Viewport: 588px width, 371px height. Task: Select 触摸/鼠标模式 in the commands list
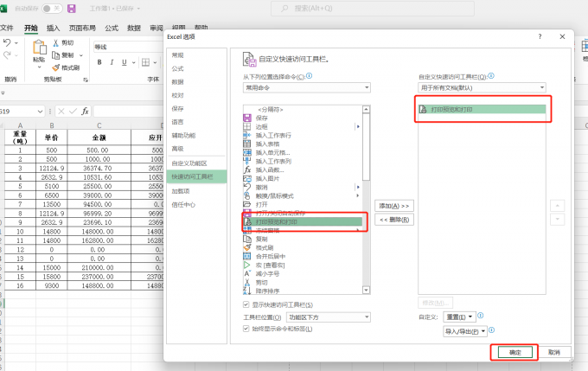(x=303, y=195)
